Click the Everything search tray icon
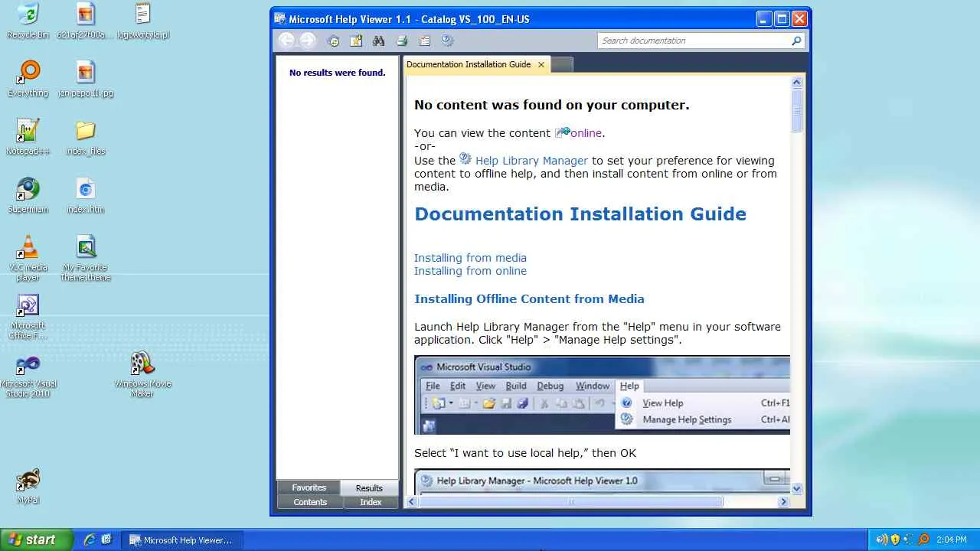This screenshot has width=980, height=551. pos(923,540)
